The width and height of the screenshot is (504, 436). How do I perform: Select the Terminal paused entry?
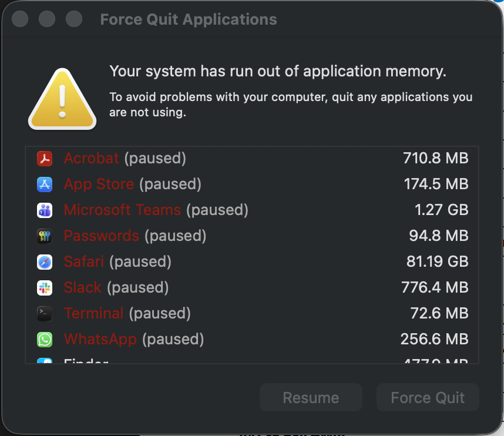[235, 313]
